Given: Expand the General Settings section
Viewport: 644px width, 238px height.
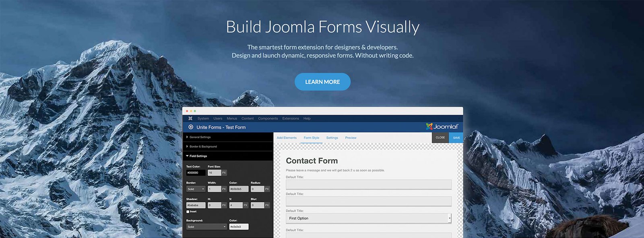Looking at the screenshot, I should (x=228, y=137).
